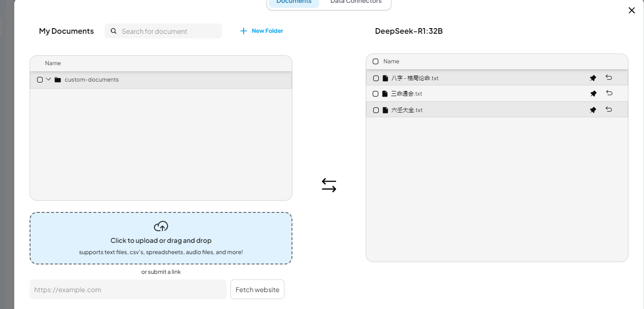Viewport: 644px width, 309px height.
Task: Toggle the select-all checkbox in workspace list
Action: [x=376, y=61]
